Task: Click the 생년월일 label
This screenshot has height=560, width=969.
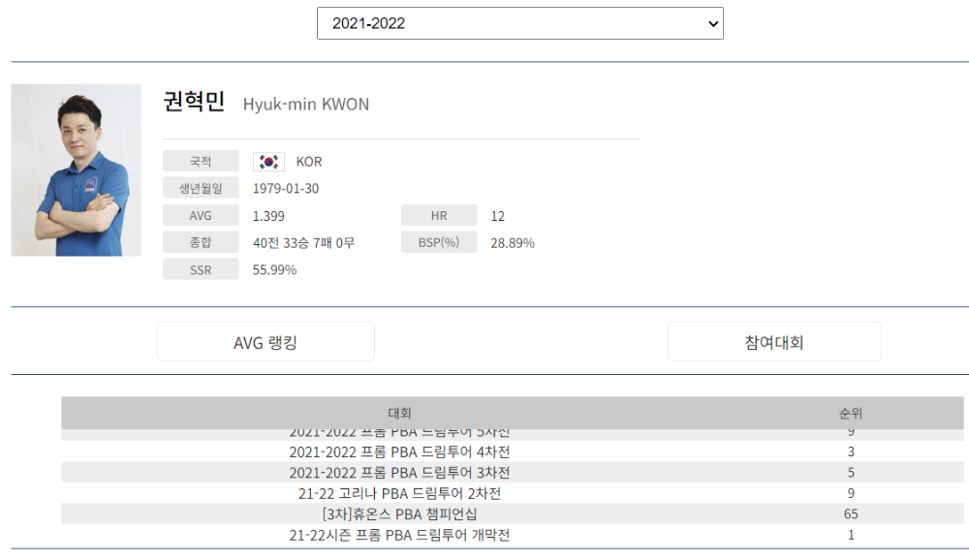Action: pyautogui.click(x=201, y=188)
